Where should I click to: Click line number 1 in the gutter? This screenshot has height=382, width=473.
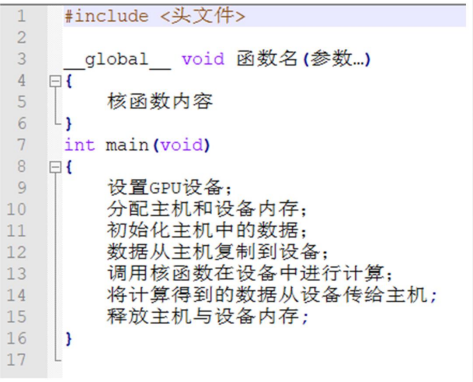tap(21, 16)
